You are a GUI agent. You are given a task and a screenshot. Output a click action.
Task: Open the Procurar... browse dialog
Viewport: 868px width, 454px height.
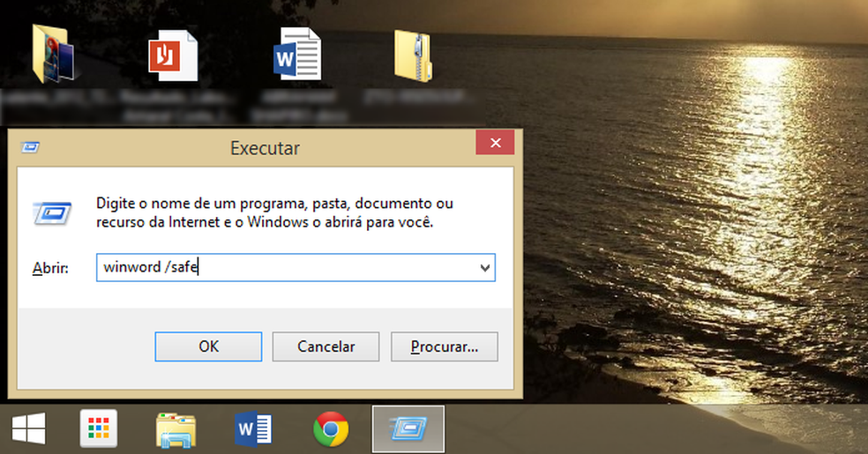click(x=444, y=346)
